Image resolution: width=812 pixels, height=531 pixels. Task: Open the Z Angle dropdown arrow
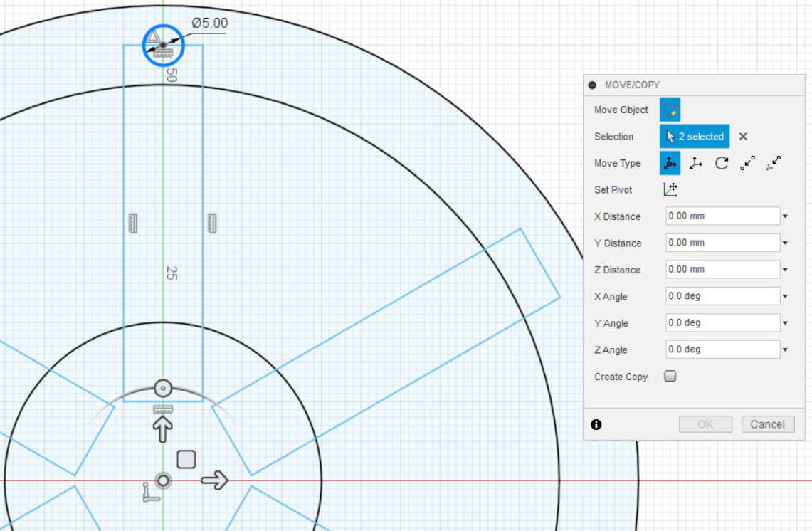coord(785,349)
